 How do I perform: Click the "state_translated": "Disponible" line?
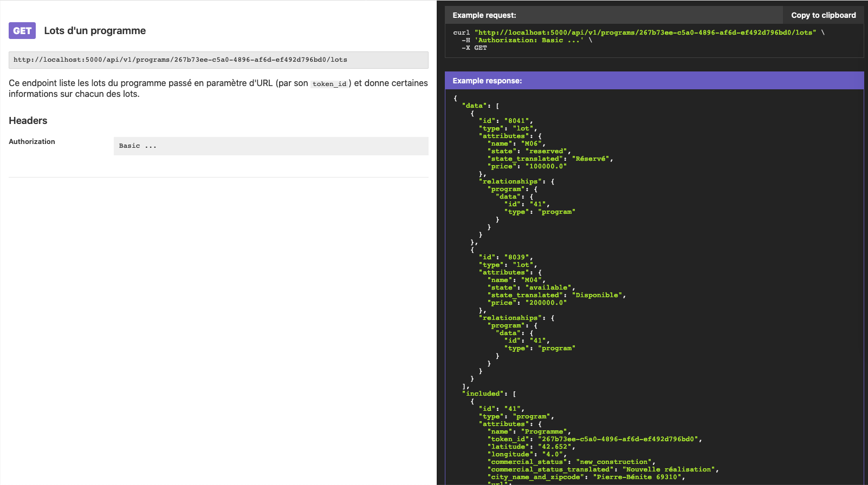tap(557, 295)
